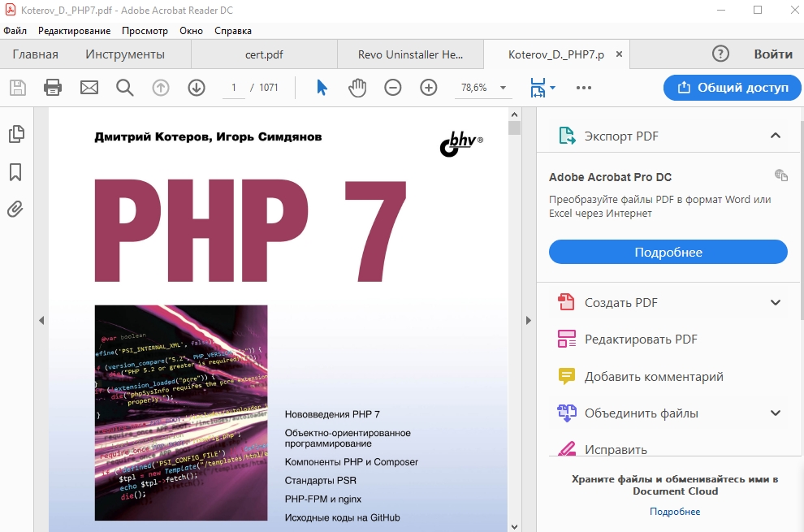Click the Export PDF tool icon

click(x=567, y=136)
